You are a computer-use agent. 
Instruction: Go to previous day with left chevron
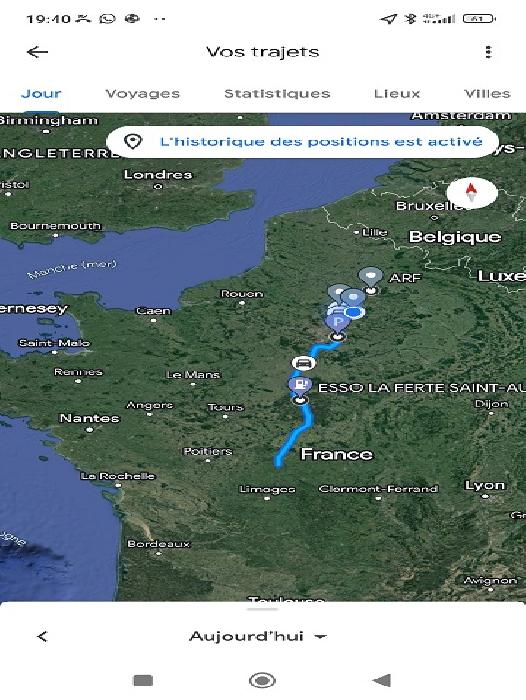pos(42,637)
